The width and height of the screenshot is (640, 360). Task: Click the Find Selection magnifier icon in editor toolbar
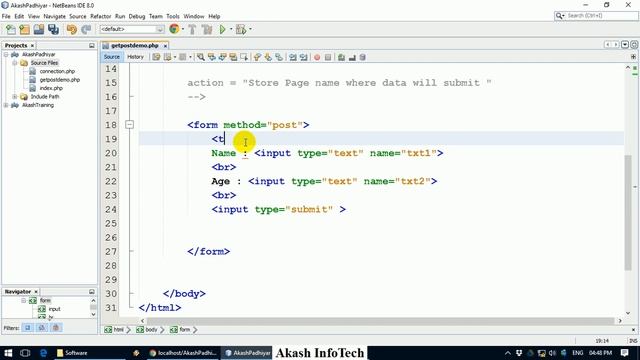[x=200, y=57]
